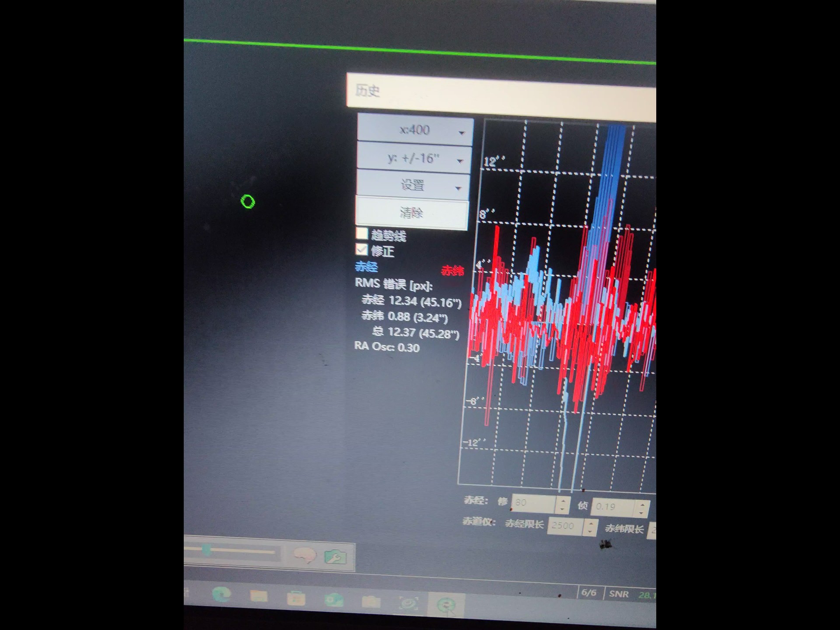840x630 pixels.
Task: Open the camera settings wrench icon
Action: (x=336, y=557)
